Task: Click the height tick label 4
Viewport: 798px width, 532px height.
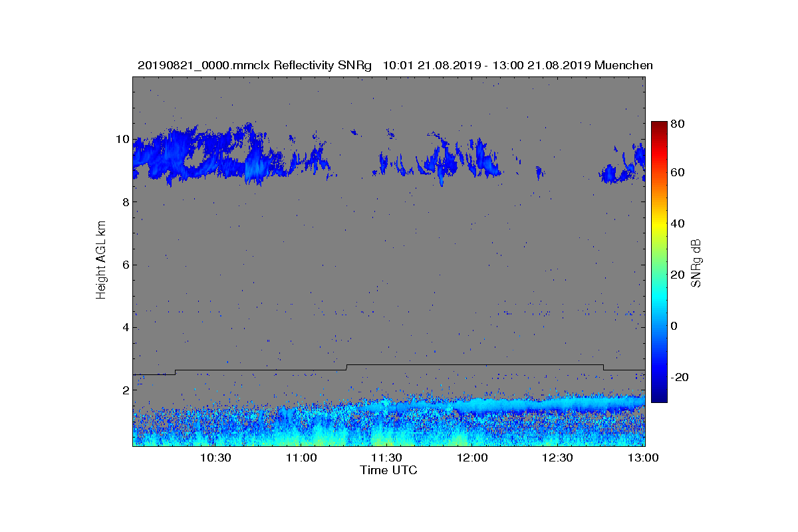Action: click(x=125, y=327)
